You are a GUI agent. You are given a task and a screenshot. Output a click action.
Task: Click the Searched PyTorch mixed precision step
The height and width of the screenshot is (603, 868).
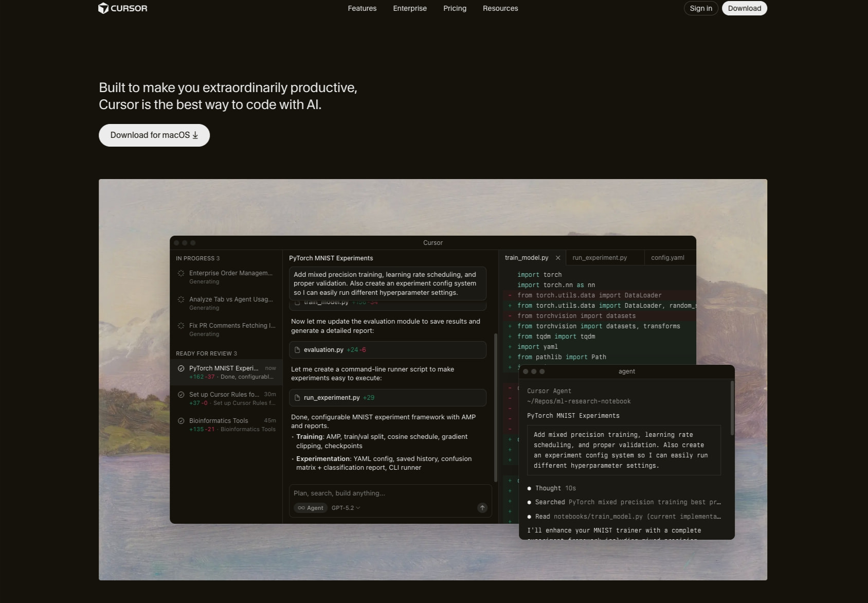[x=624, y=502]
